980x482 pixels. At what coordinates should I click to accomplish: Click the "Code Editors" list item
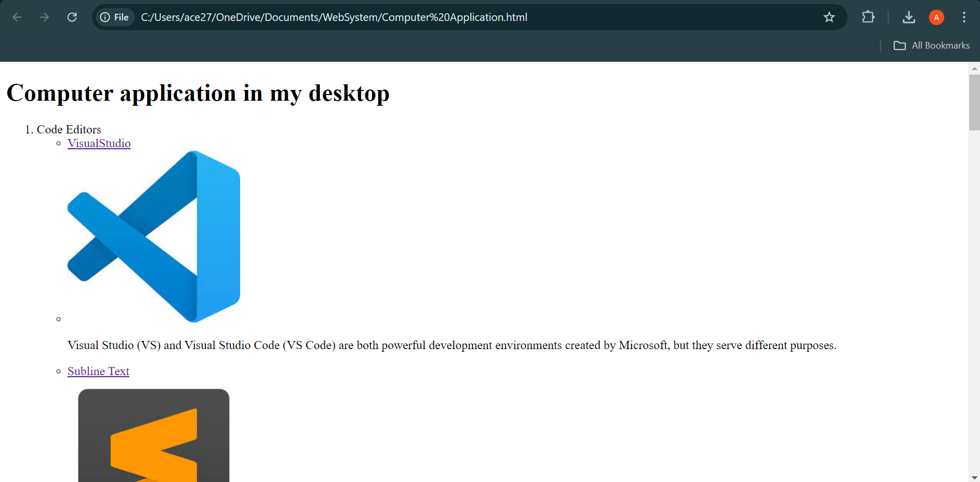click(x=69, y=130)
